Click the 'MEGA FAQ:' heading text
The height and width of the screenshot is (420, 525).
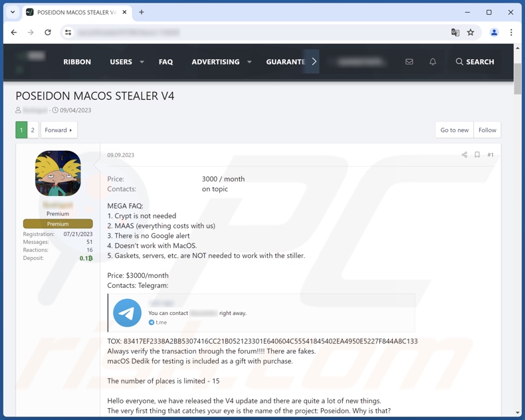coord(125,206)
